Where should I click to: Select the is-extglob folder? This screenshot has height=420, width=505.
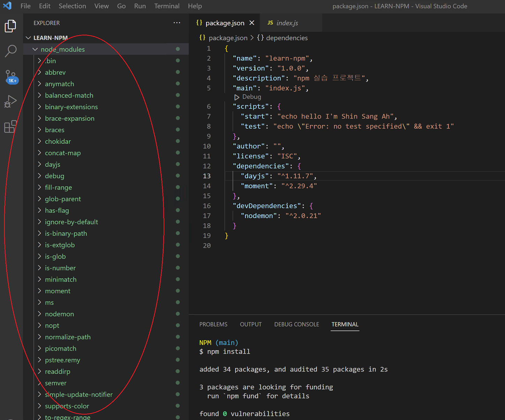coord(106,245)
